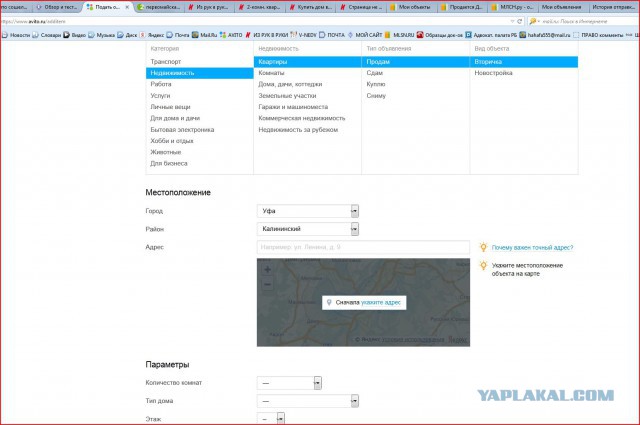Switch to the 2-комн. квар tab
The height and width of the screenshot is (425, 640).
260,7
